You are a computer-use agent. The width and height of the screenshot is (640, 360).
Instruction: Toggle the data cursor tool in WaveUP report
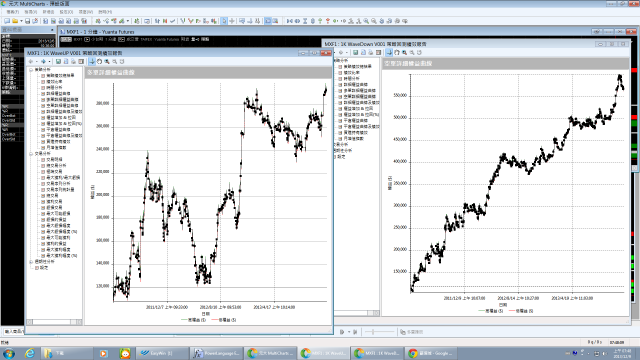92,62
